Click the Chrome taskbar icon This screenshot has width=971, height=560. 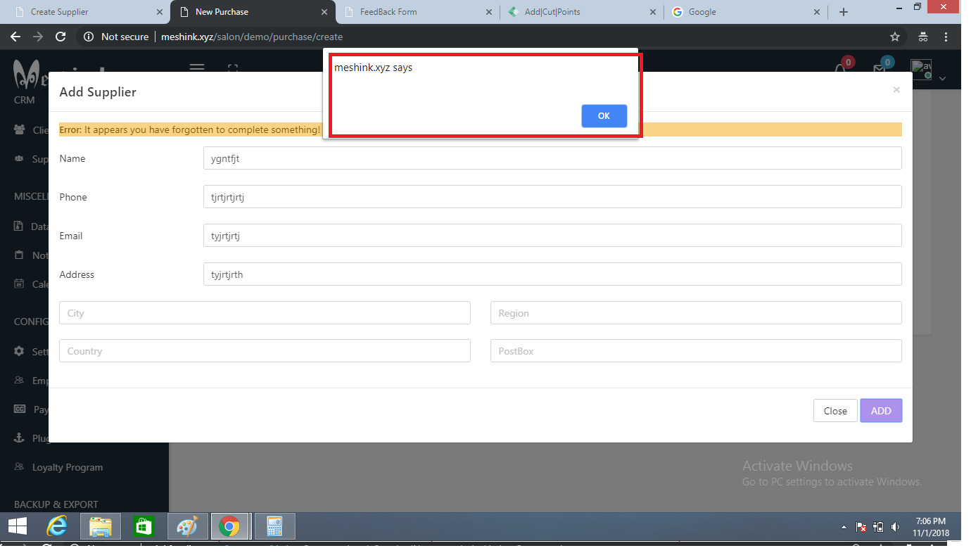[229, 526]
